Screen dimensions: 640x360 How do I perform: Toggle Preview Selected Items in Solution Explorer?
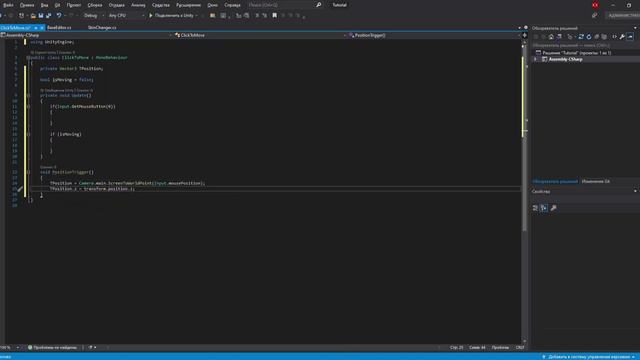[x=630, y=37]
